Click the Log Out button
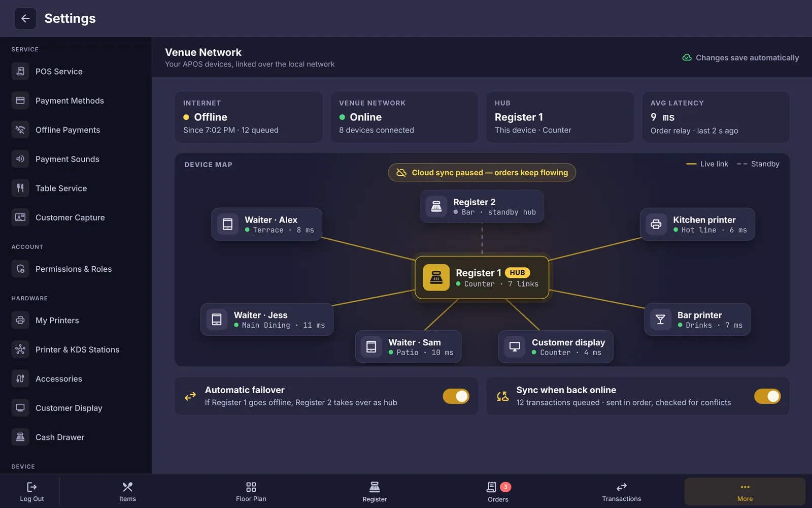The height and width of the screenshot is (508, 812). click(x=32, y=492)
